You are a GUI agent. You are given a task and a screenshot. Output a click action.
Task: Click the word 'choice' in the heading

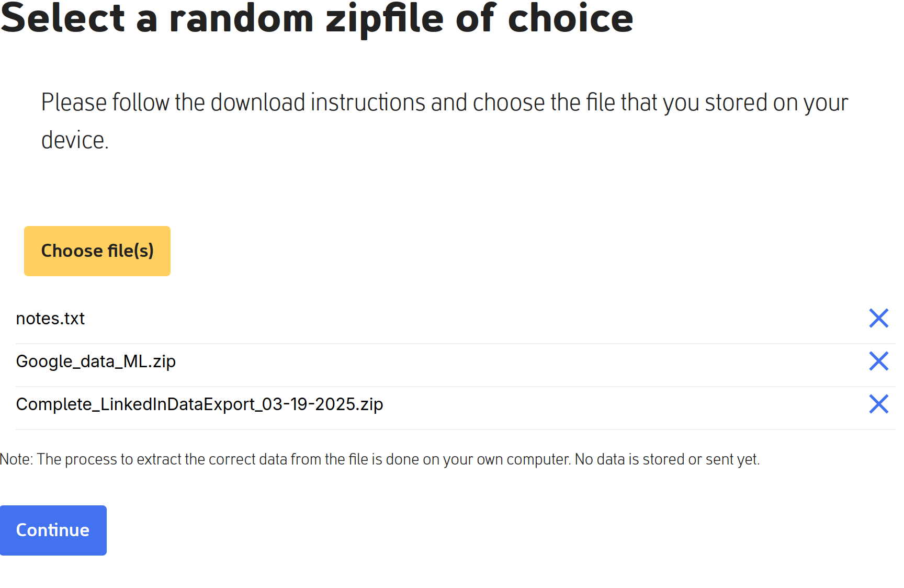571,18
